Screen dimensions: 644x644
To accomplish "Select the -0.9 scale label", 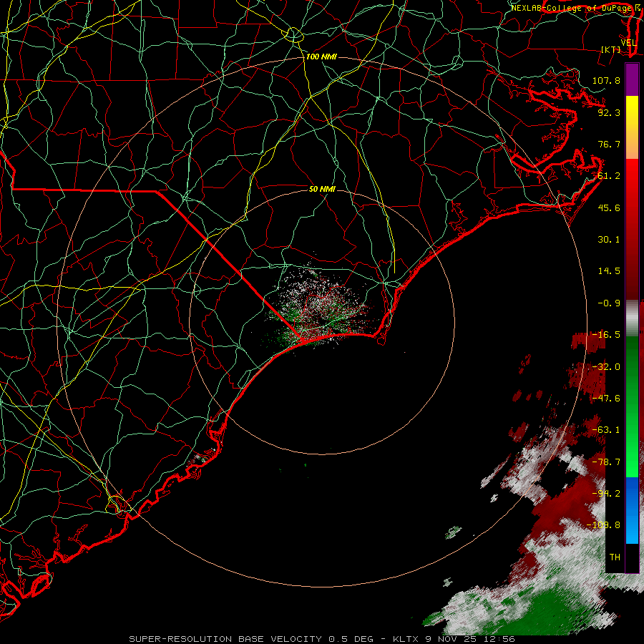I will coord(609,303).
